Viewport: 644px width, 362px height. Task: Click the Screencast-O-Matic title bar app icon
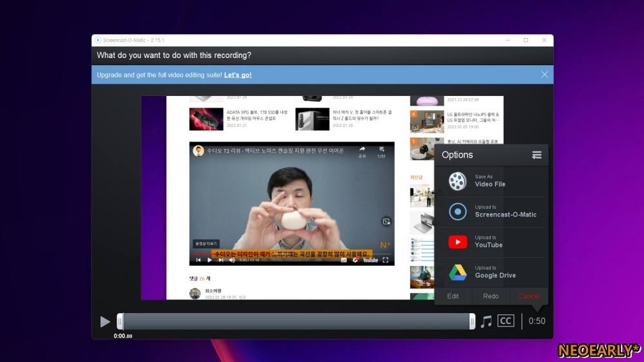click(x=98, y=41)
